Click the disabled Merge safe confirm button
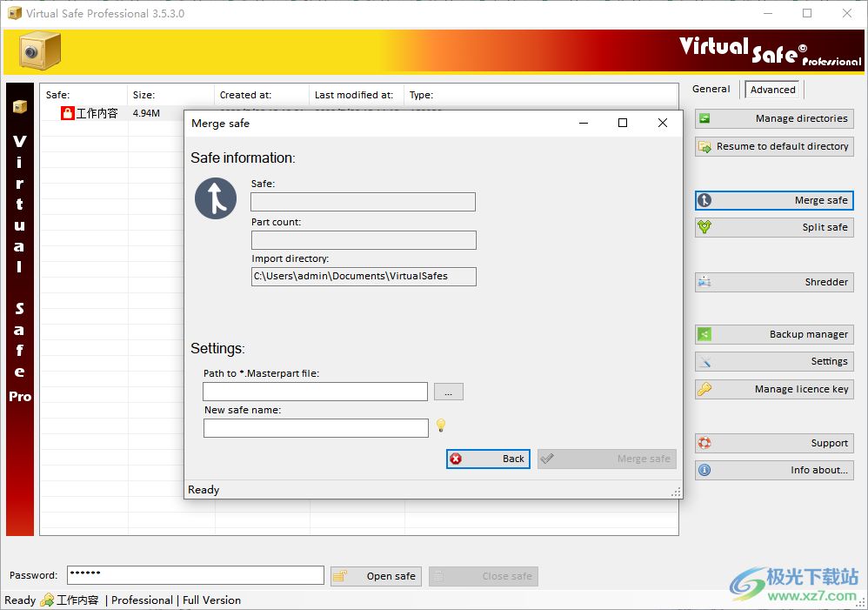This screenshot has width=868, height=610. (607, 459)
